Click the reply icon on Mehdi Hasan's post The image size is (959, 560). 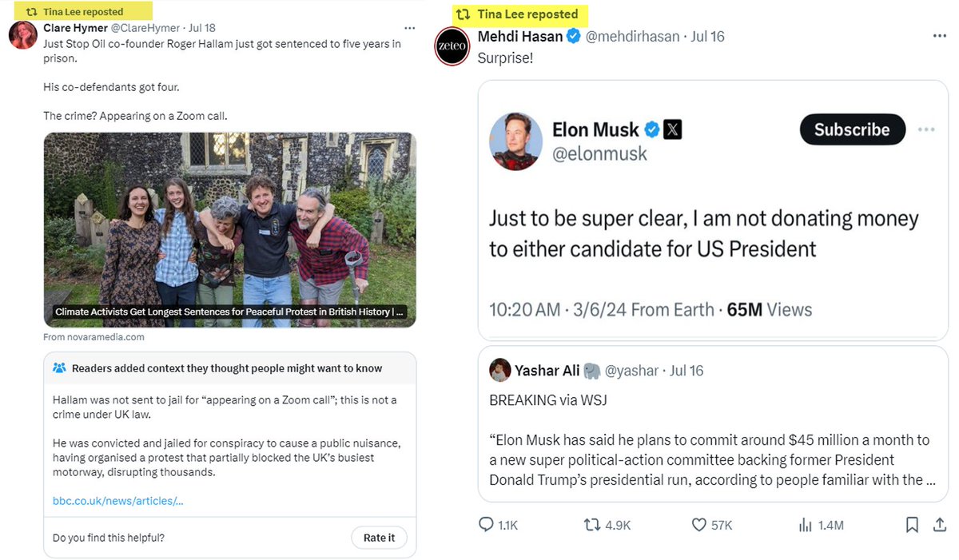[x=487, y=525]
